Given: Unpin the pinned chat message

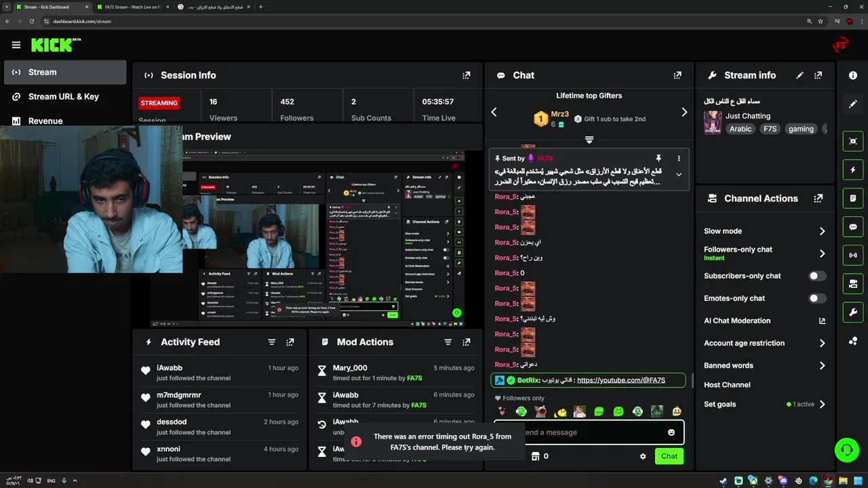Looking at the screenshot, I should (658, 159).
